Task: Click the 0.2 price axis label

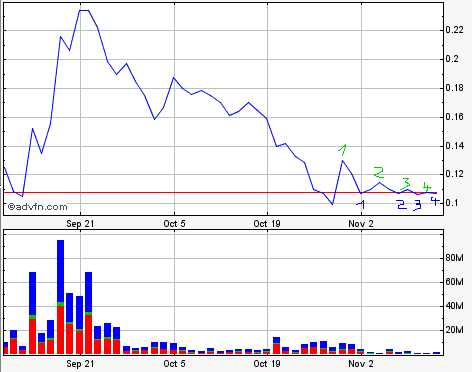Action: [452, 59]
